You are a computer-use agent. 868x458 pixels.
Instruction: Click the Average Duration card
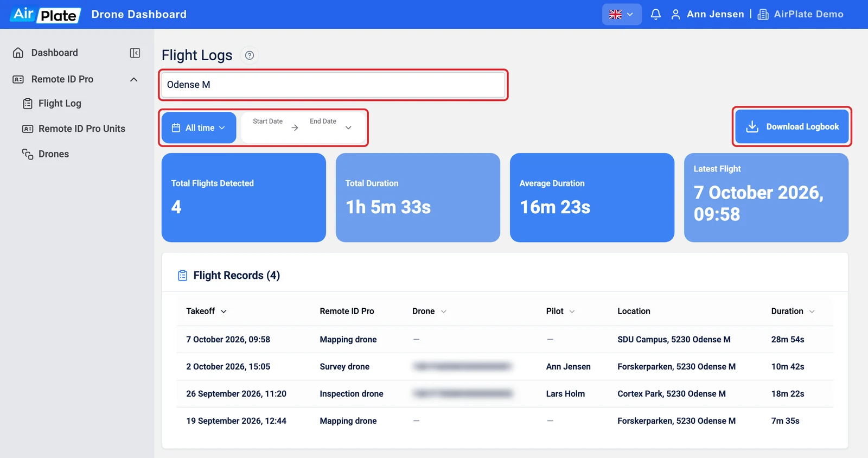coord(592,198)
